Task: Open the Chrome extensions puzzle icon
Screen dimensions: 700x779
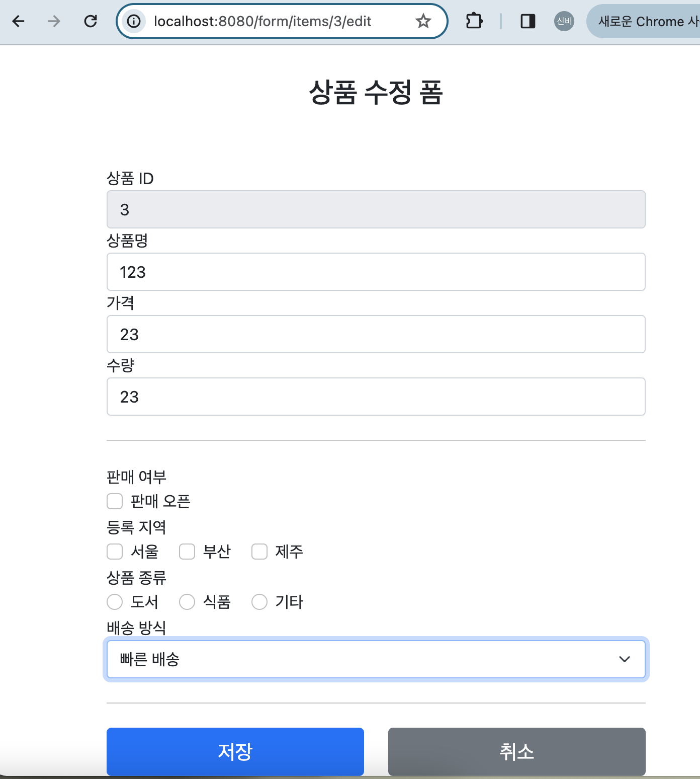Action: coord(474,21)
